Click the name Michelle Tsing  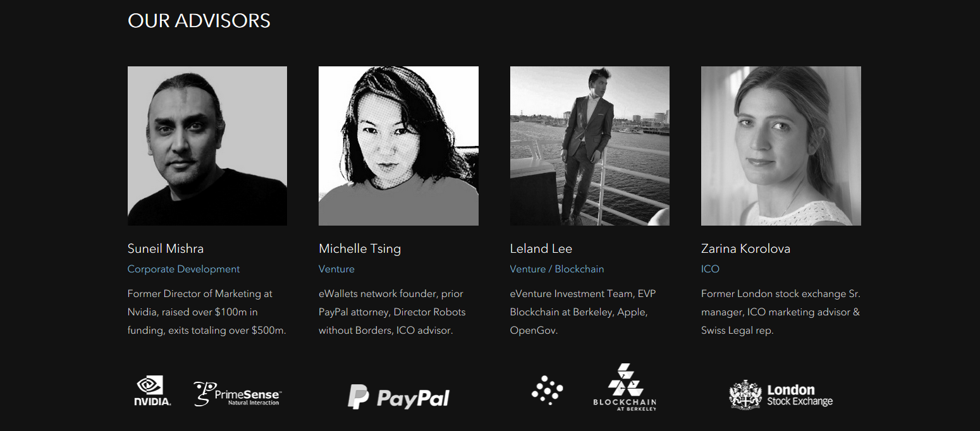click(x=360, y=248)
